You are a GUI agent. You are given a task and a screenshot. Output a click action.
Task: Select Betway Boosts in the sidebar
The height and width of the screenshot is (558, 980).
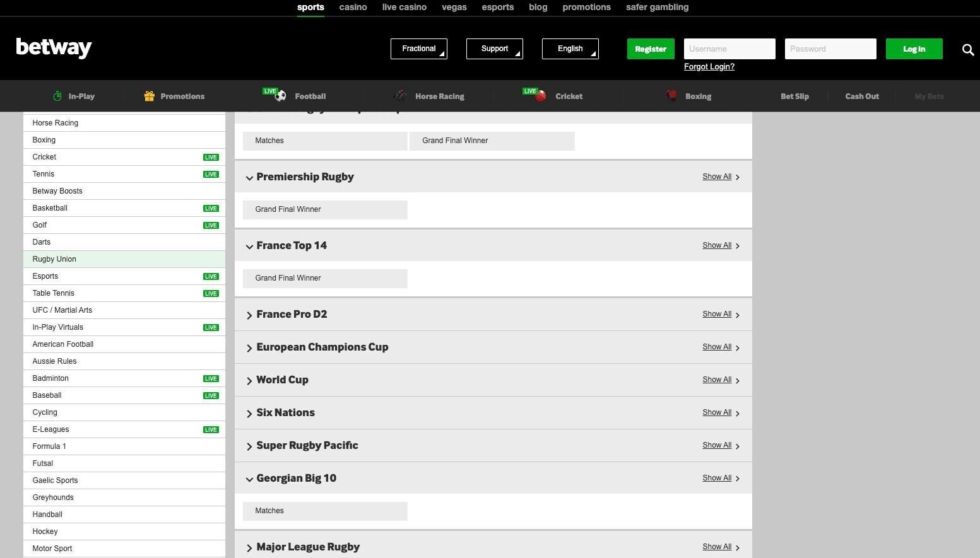click(124, 191)
